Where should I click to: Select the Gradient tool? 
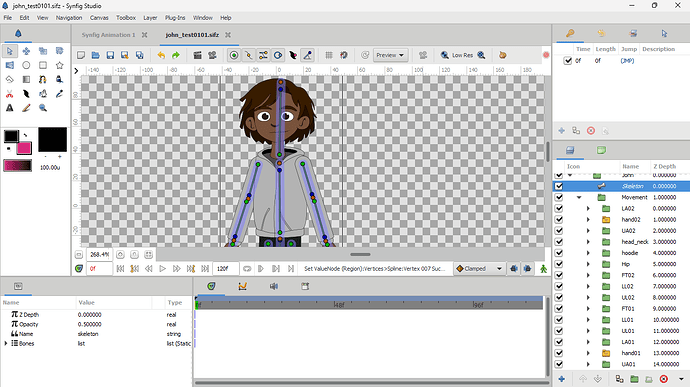coord(26,79)
